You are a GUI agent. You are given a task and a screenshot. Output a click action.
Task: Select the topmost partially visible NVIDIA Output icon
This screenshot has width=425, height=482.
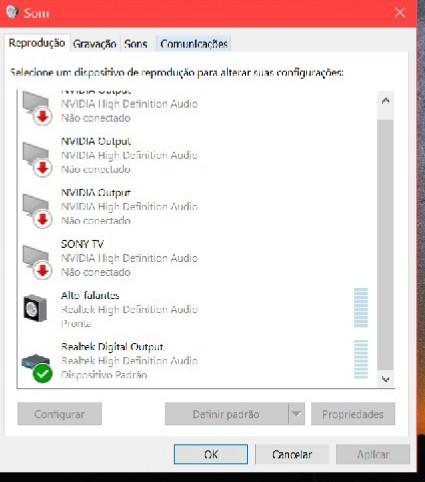coord(37,108)
